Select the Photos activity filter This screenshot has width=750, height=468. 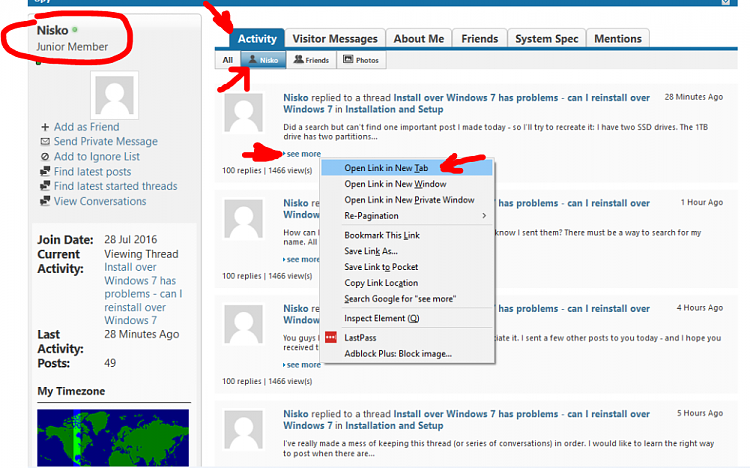[x=361, y=60]
